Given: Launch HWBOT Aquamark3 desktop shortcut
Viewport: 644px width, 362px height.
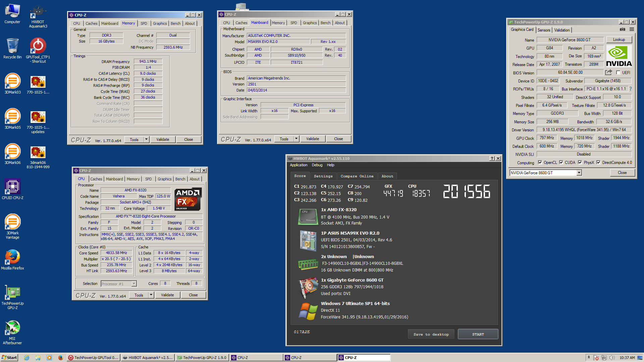Looking at the screenshot, I should click(38, 16).
